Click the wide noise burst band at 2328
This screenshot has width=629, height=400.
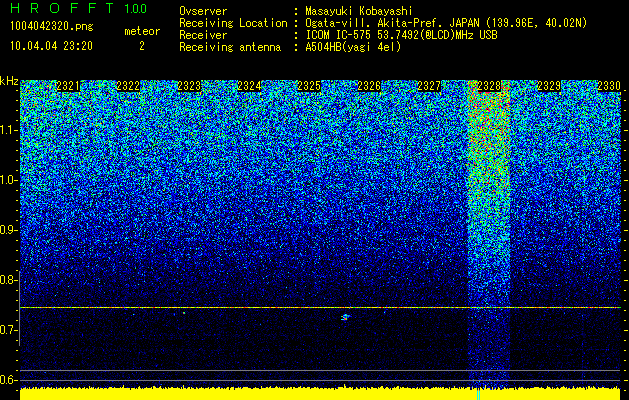tap(489, 237)
